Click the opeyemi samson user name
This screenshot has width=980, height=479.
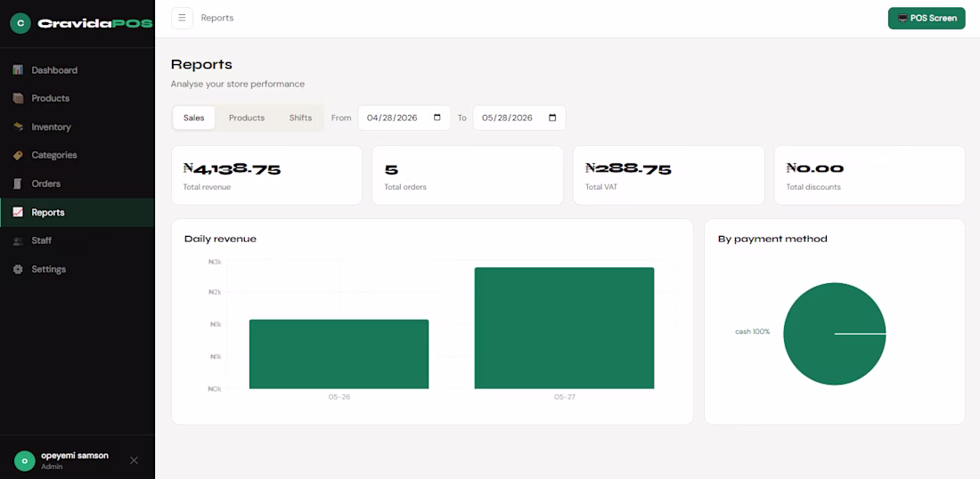74,455
